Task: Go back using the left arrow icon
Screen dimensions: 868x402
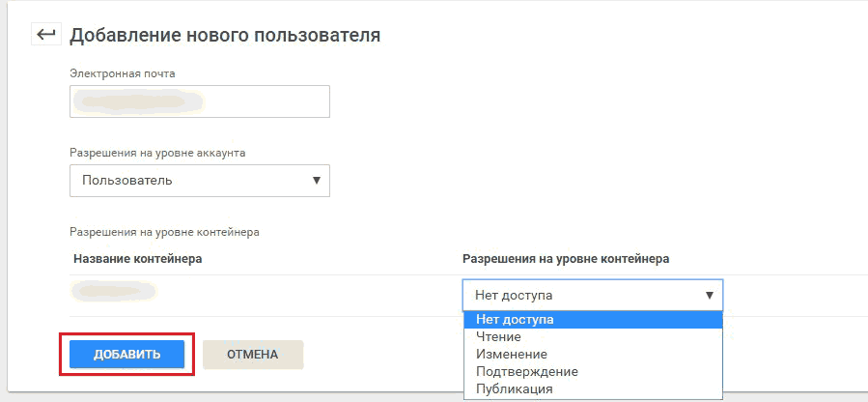Action: tap(46, 35)
